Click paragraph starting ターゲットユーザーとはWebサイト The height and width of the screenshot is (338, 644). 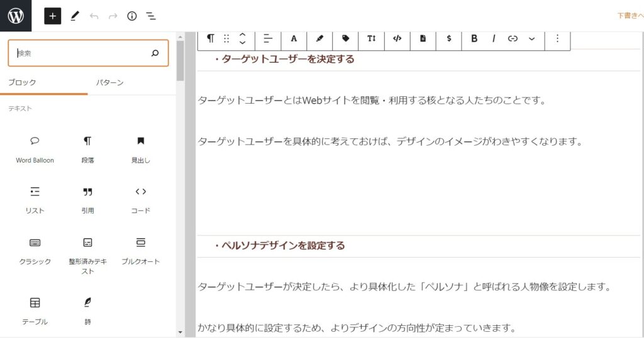[372, 101]
